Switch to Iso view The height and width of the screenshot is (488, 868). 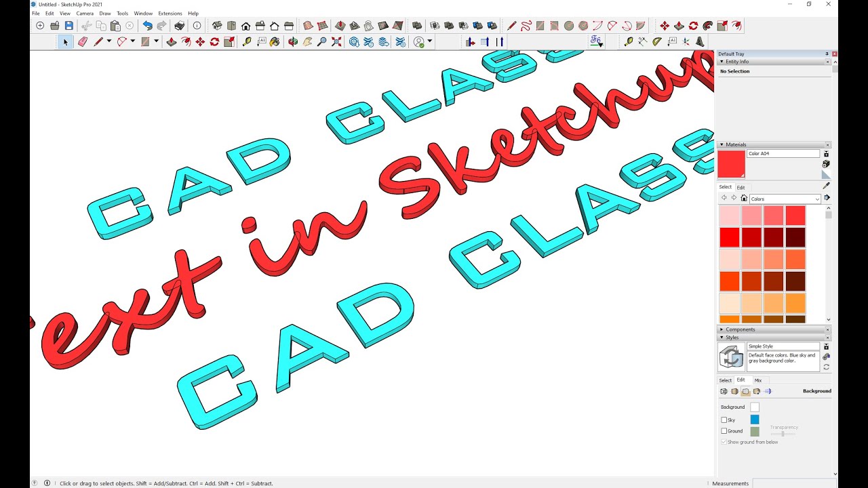[x=217, y=26]
